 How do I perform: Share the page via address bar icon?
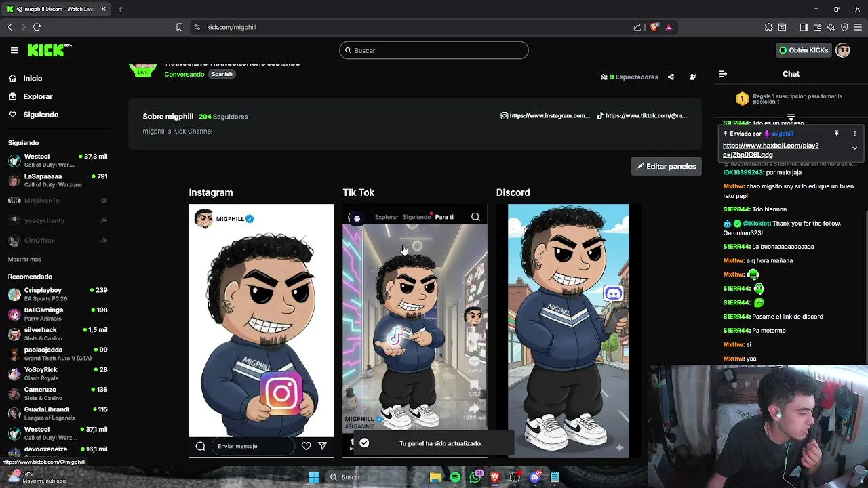637,27
